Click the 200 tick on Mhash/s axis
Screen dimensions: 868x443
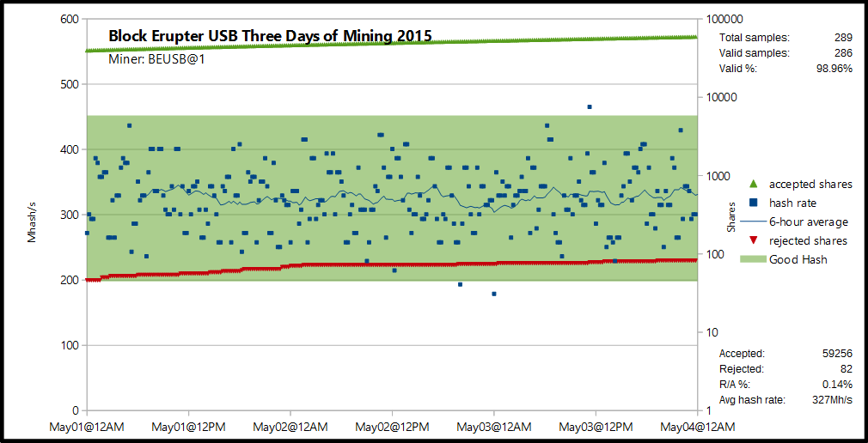(x=70, y=280)
